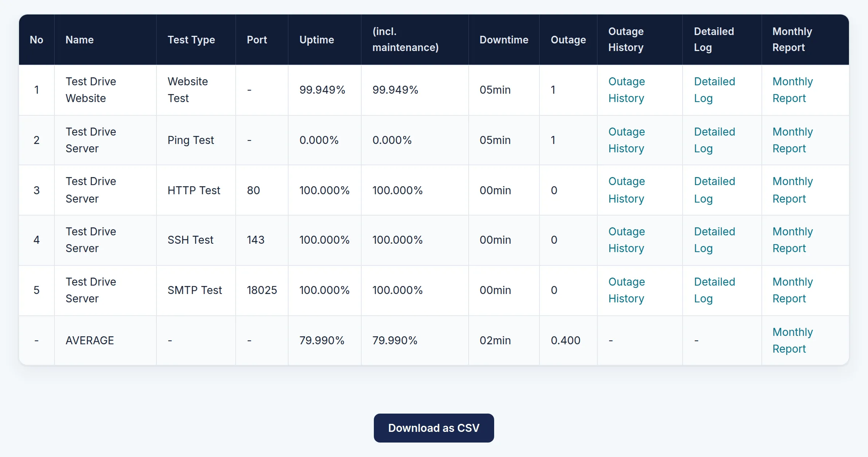Open Monthly Report in AVERAGE row
The height and width of the screenshot is (457, 868).
coord(793,340)
